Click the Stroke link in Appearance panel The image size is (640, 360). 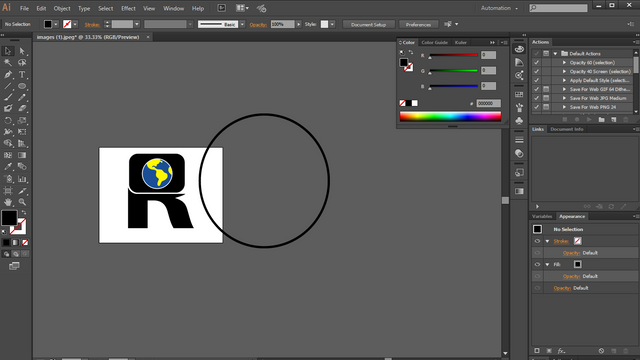pyautogui.click(x=561, y=241)
